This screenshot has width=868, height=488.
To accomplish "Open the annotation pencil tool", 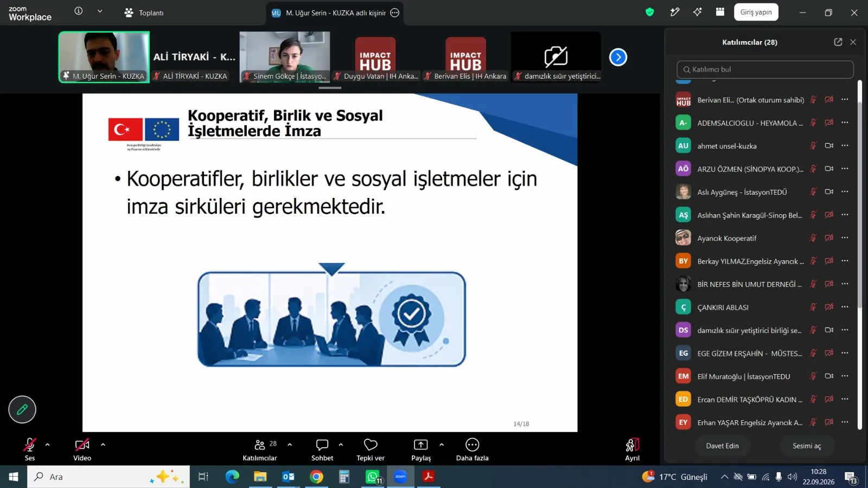I will tap(22, 409).
